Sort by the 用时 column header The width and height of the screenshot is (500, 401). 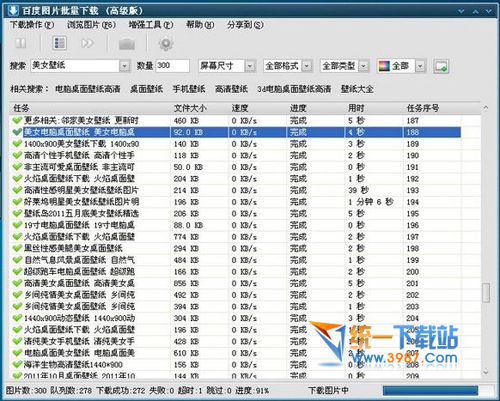[x=374, y=108]
